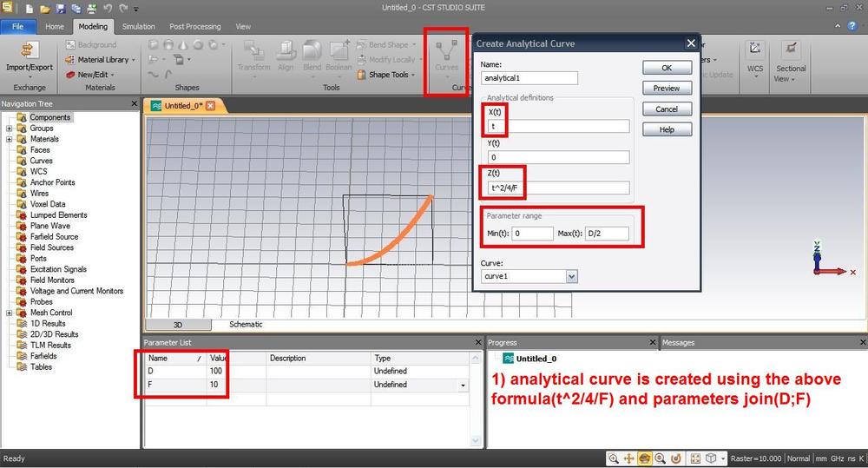
Task: Click the Min(t) input field
Action: coord(533,234)
